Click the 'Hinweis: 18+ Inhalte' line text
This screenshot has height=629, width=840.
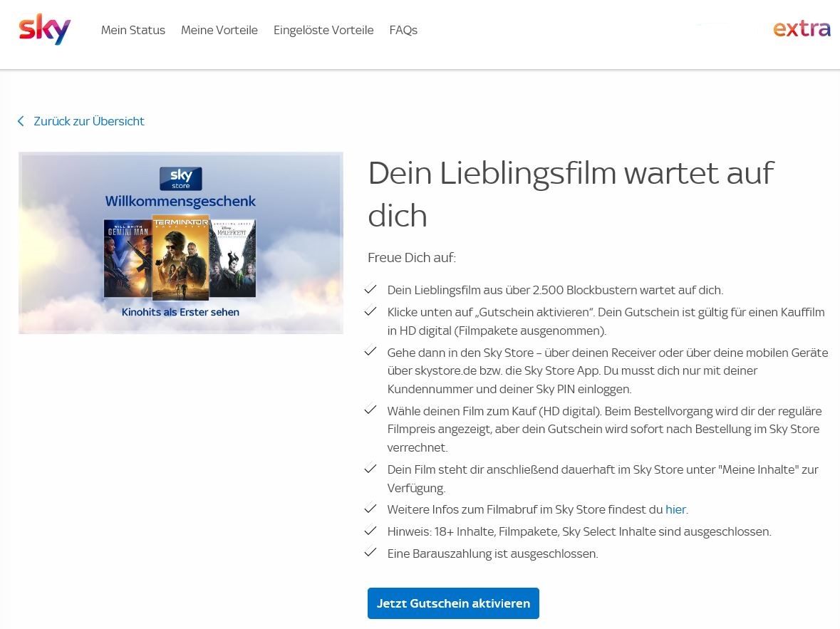(x=579, y=531)
